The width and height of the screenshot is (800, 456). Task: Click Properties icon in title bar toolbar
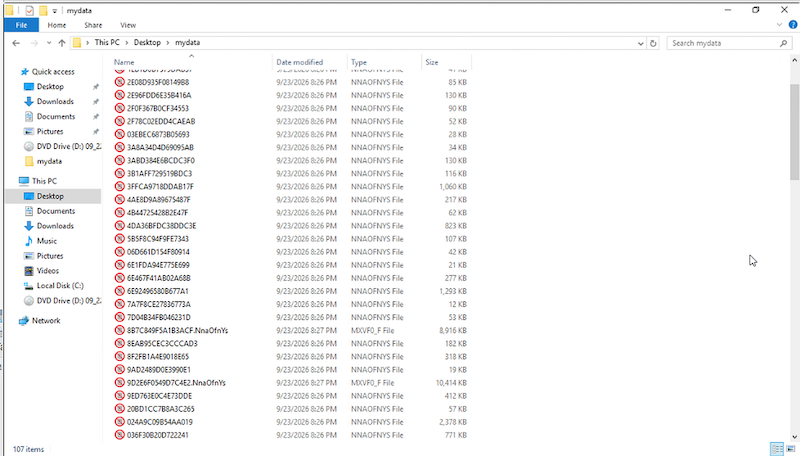pyautogui.click(x=30, y=10)
